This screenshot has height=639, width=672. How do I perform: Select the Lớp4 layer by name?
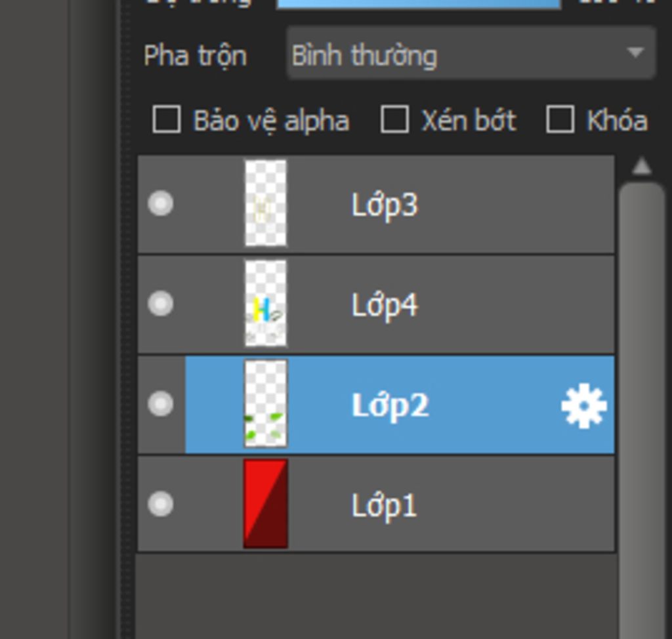point(384,306)
